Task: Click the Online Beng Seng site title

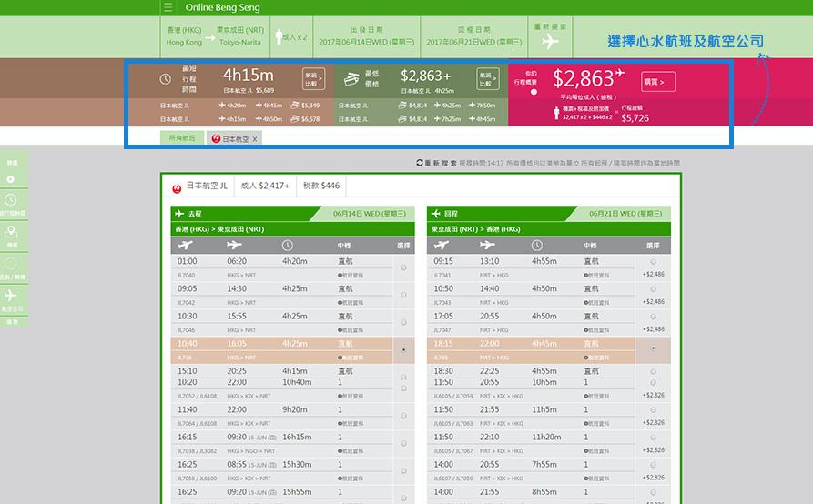Action: tap(222, 7)
